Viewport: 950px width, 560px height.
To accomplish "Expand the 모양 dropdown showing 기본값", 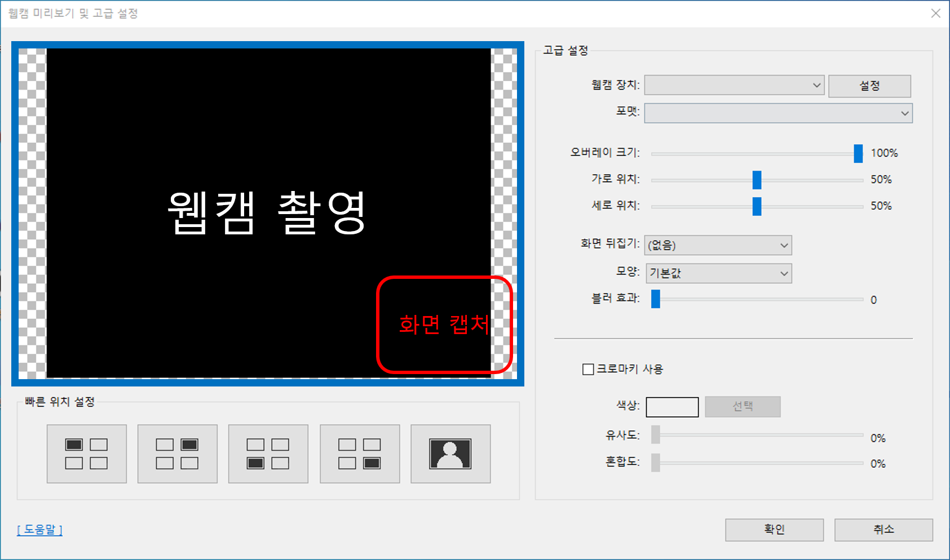I will (718, 273).
